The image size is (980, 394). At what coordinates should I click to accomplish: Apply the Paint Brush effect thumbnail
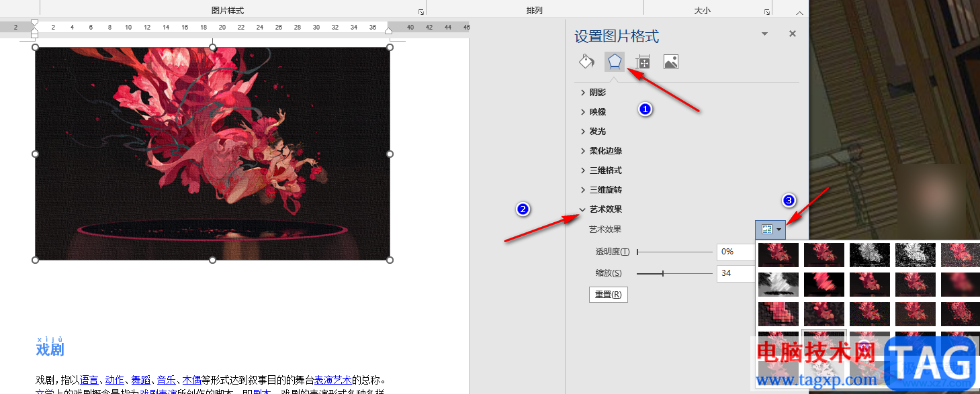[870, 284]
